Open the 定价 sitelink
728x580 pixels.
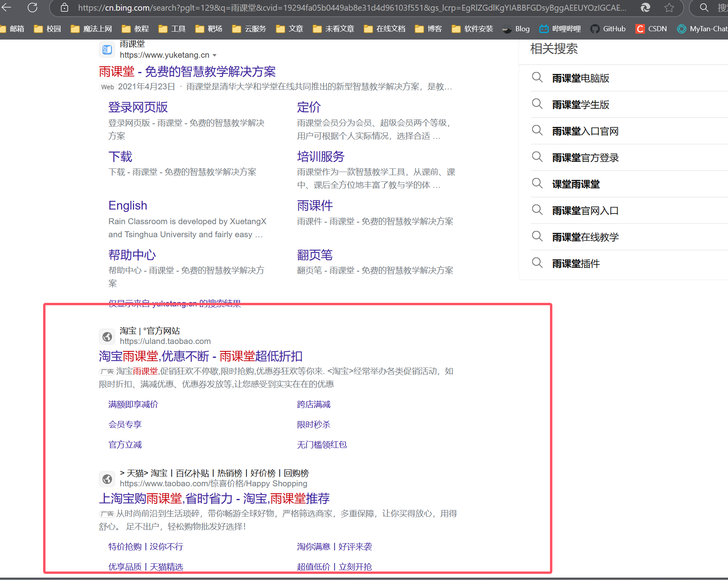(309, 107)
